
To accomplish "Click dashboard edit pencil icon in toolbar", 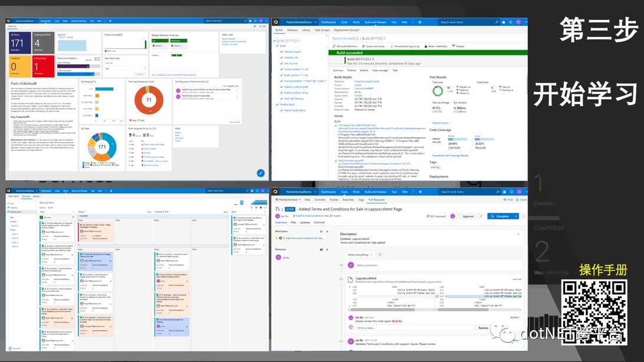I will coord(255,27).
